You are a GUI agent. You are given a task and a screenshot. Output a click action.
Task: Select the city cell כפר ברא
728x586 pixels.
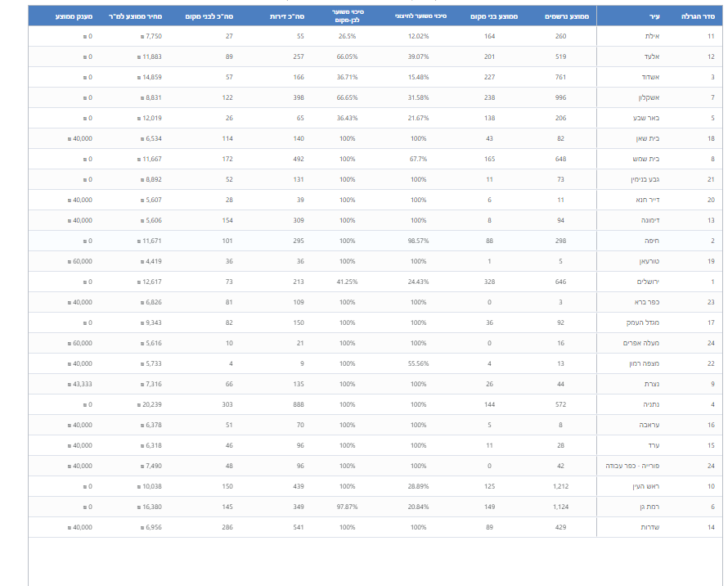point(647,302)
